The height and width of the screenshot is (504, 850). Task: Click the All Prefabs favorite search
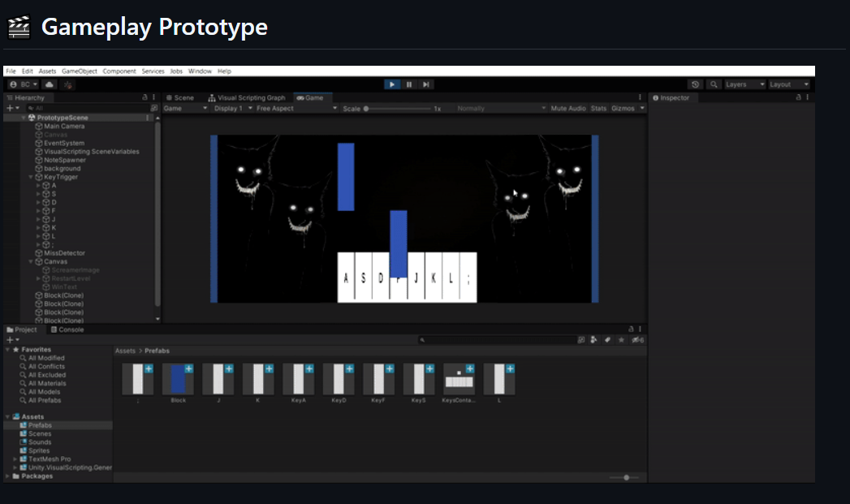(45, 400)
